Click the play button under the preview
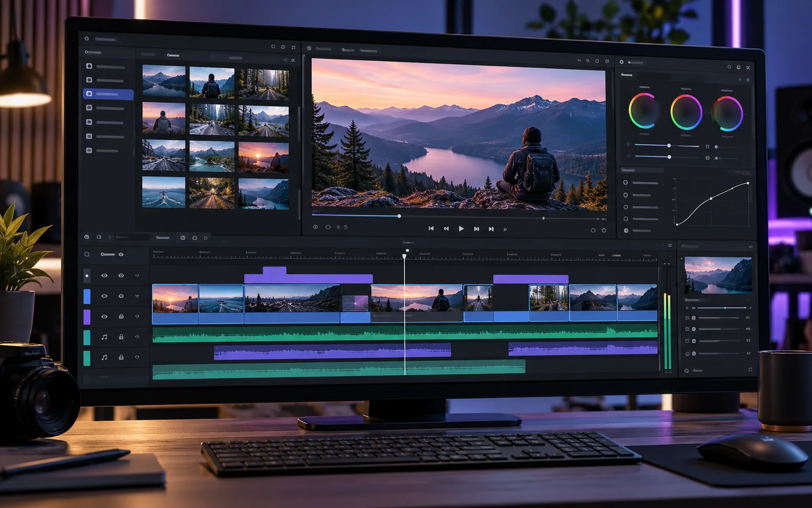 pos(461,229)
